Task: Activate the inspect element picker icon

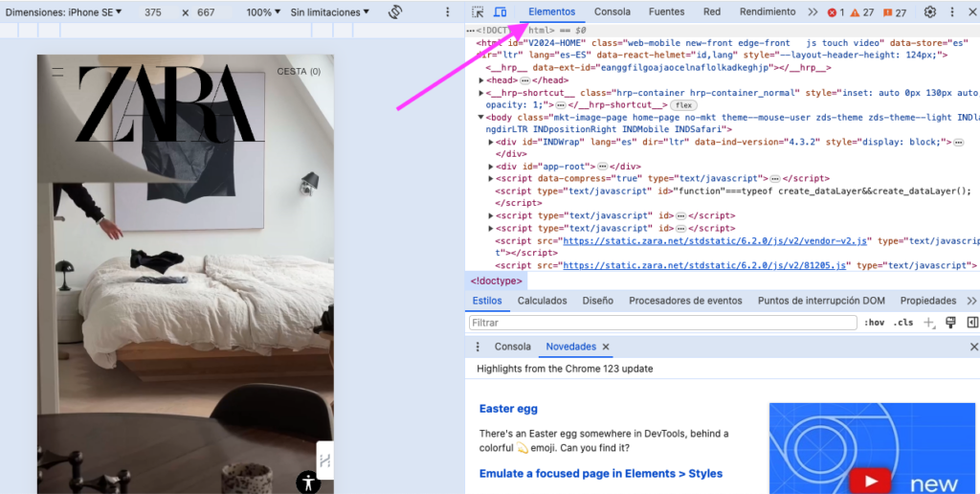Action: [x=479, y=11]
